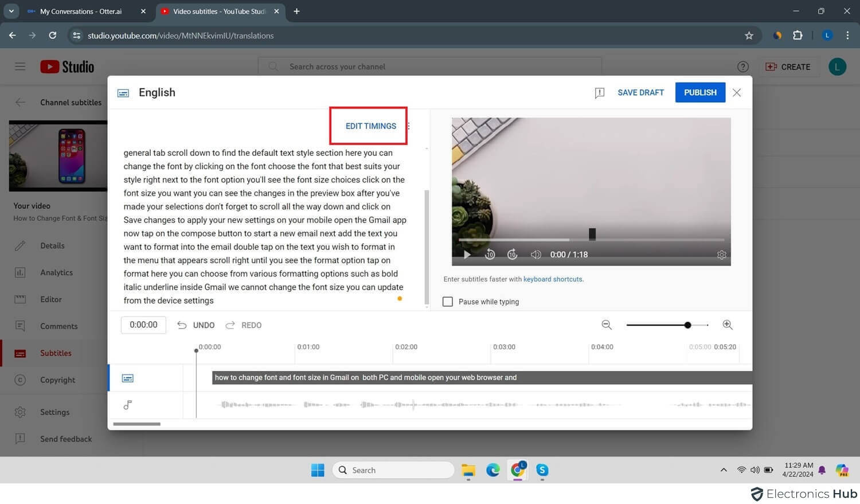Click the zoom out timeline icon
The height and width of the screenshot is (504, 860).
pyautogui.click(x=606, y=325)
